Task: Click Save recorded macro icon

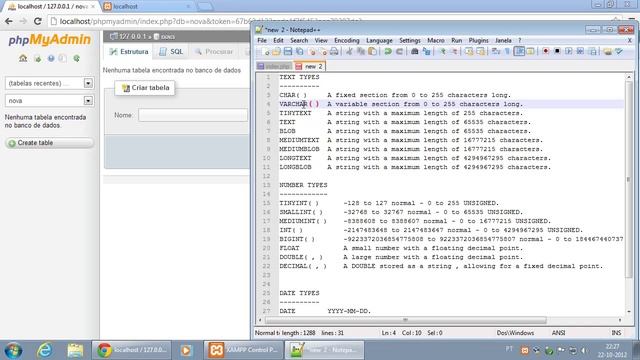Action: click(593, 51)
